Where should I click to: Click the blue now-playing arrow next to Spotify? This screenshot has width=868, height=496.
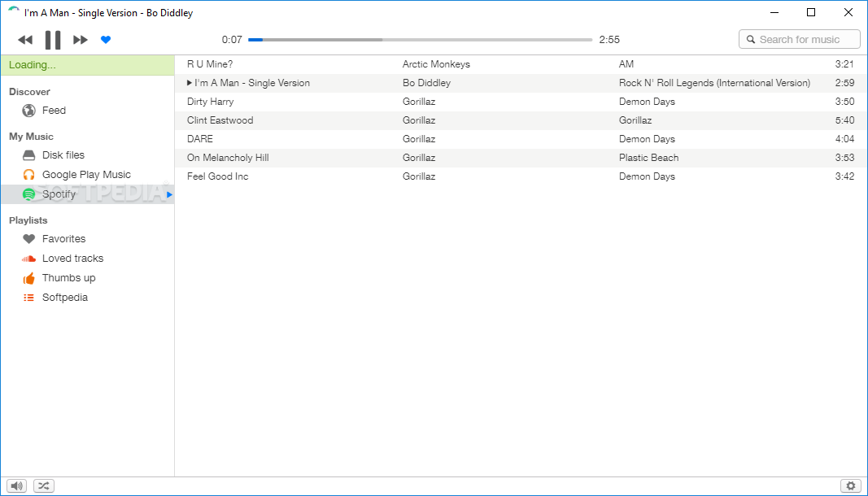point(169,194)
